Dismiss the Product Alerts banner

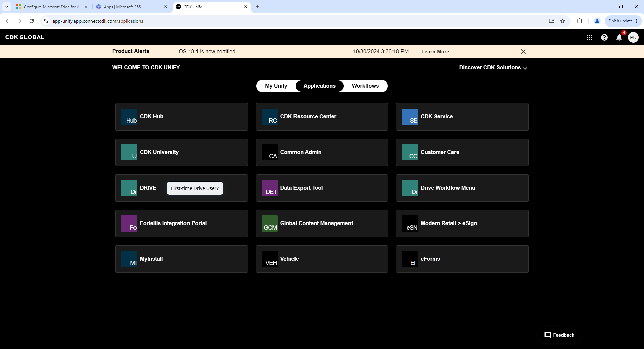coord(523,52)
